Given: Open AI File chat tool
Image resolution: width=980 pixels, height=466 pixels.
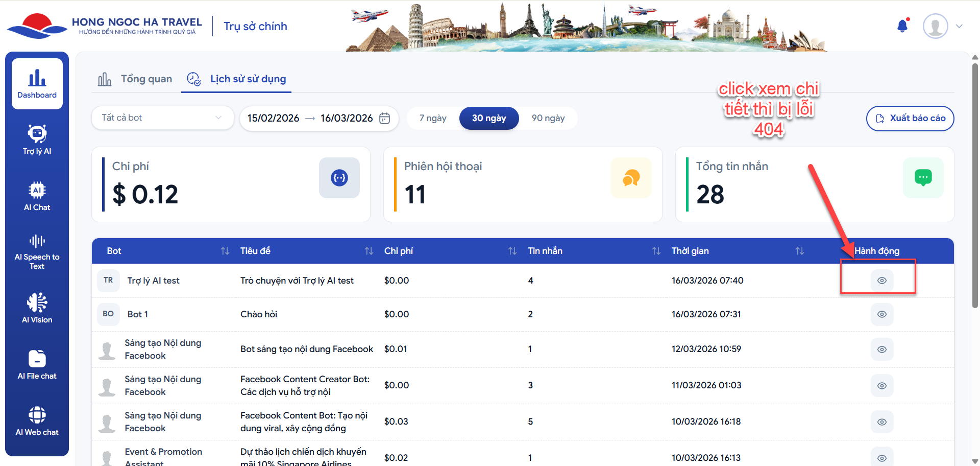Looking at the screenshot, I should point(37,364).
